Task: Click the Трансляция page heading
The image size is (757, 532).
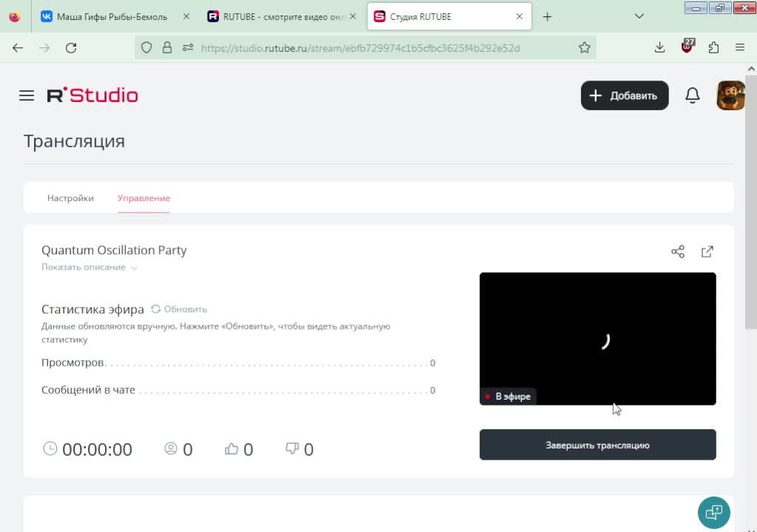Action: (75, 141)
